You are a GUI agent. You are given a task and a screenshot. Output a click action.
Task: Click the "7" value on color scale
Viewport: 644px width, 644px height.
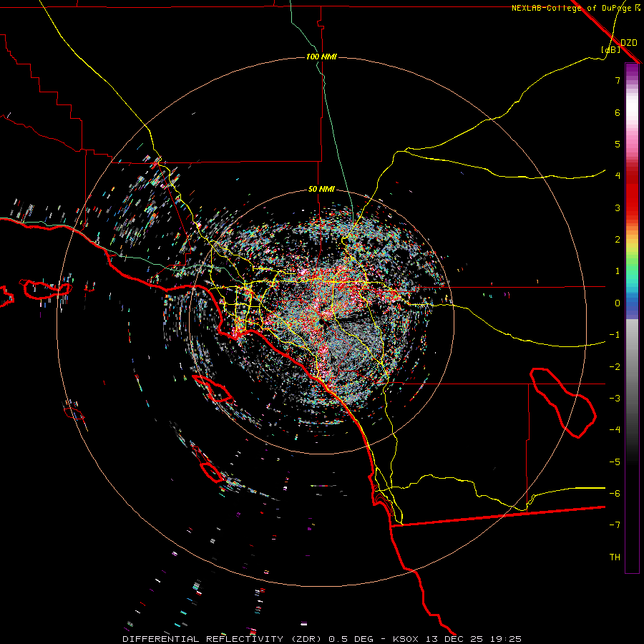(x=618, y=80)
